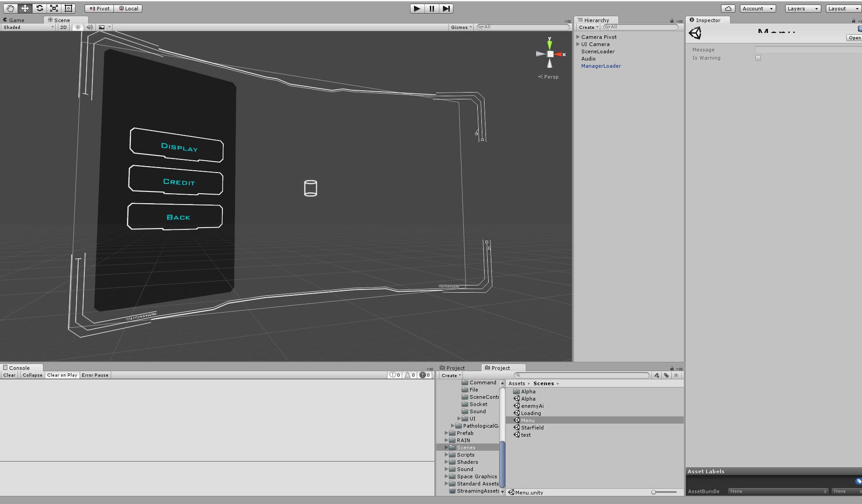Open the Layers dropdown
Viewport: 862px width, 504px height.
(803, 9)
